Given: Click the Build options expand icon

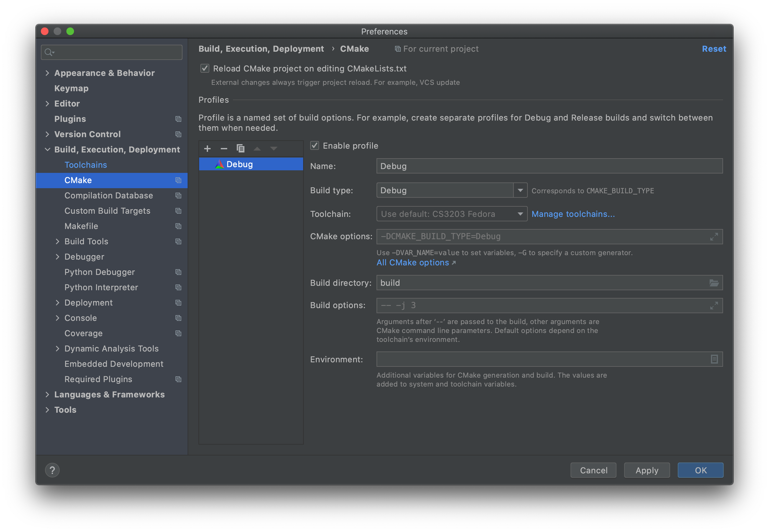Looking at the screenshot, I should tap(714, 306).
